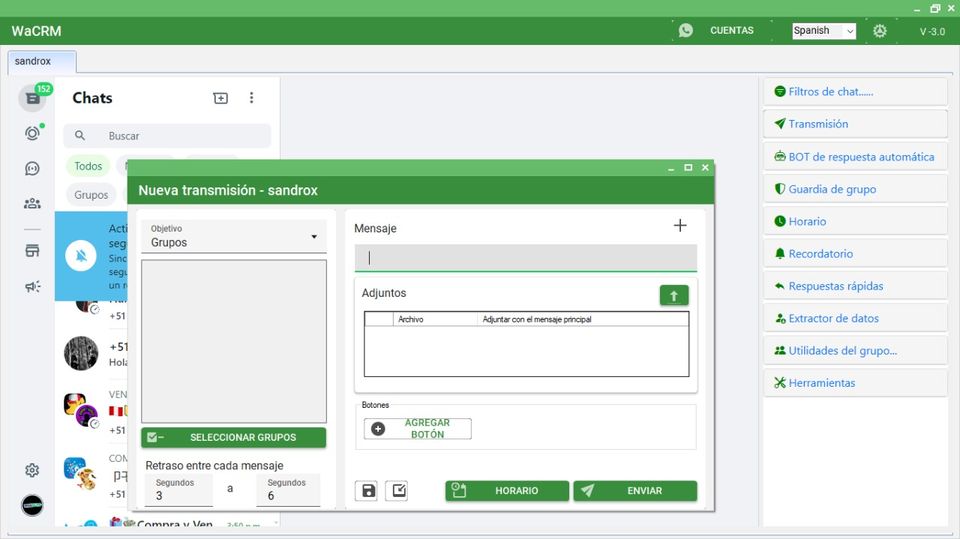
Task: Click the SELECCIONAR GRUPOS button
Action: click(x=233, y=437)
